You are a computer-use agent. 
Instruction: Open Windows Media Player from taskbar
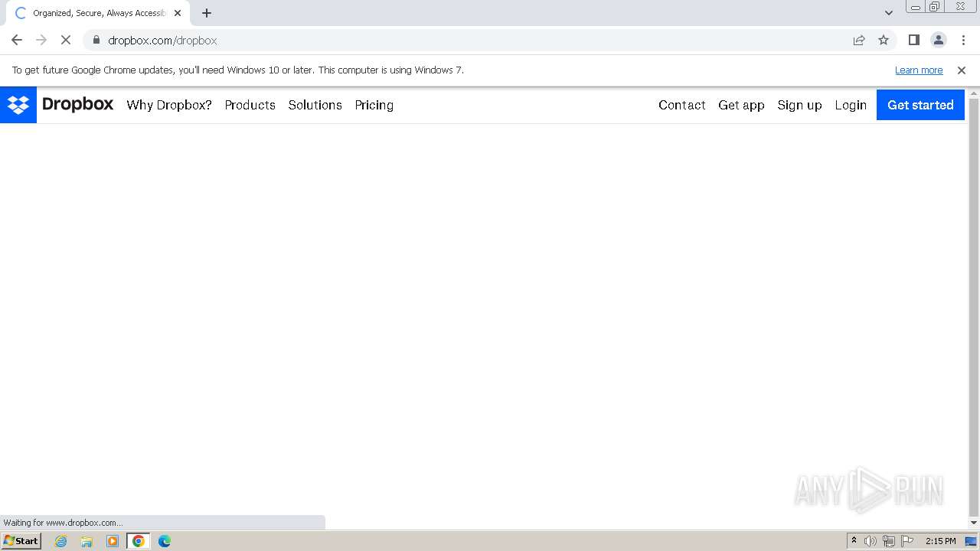(x=113, y=541)
